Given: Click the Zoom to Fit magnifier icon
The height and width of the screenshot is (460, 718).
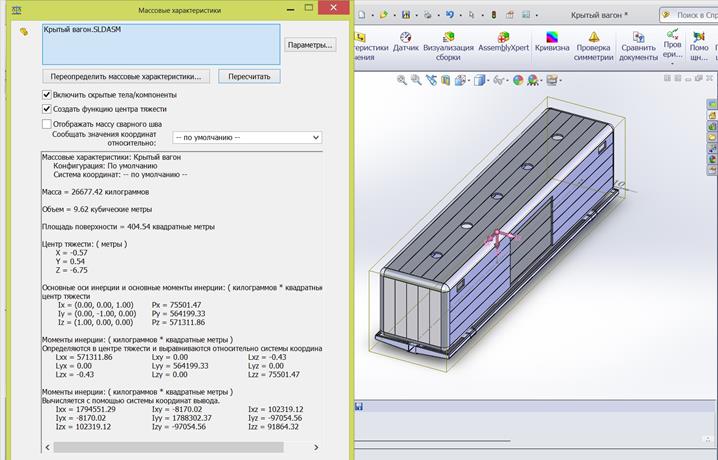Looking at the screenshot, I should click(401, 79).
